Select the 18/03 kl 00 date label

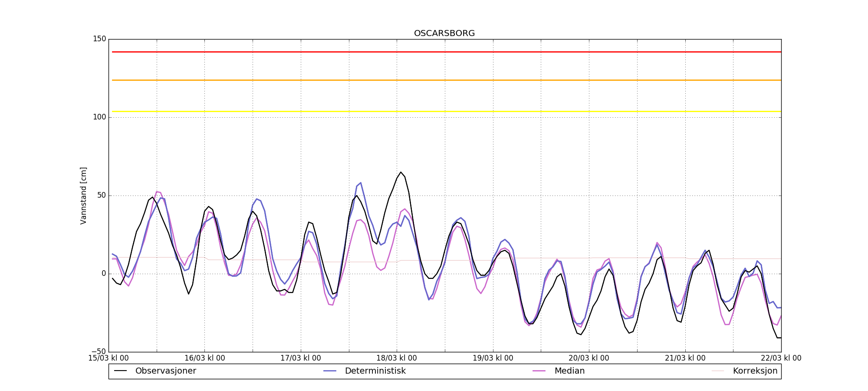click(x=397, y=358)
